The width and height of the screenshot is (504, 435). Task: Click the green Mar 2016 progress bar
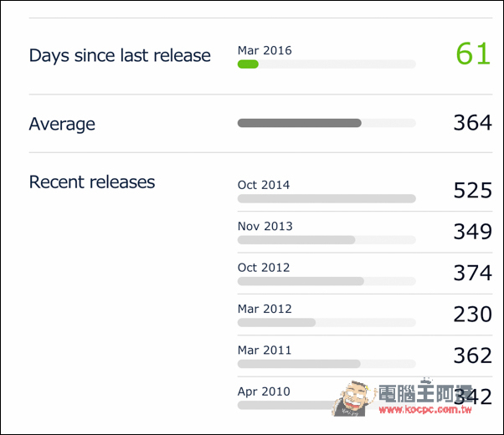(248, 64)
